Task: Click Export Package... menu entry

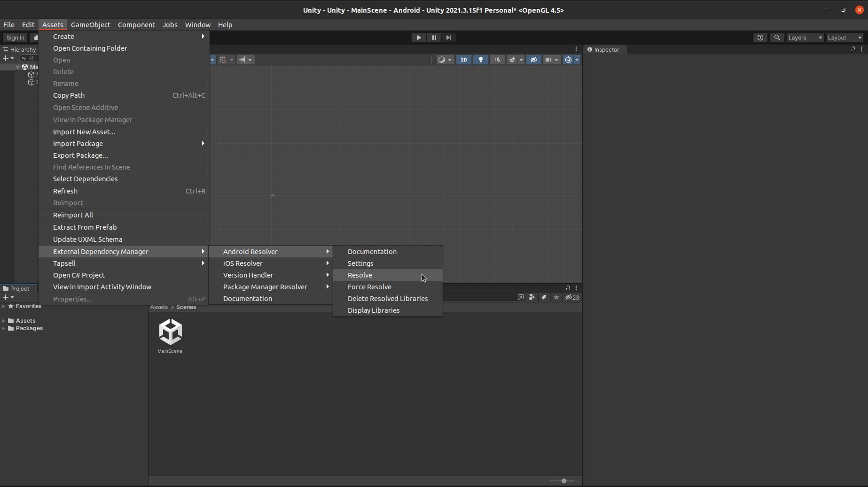Action: 124,155
